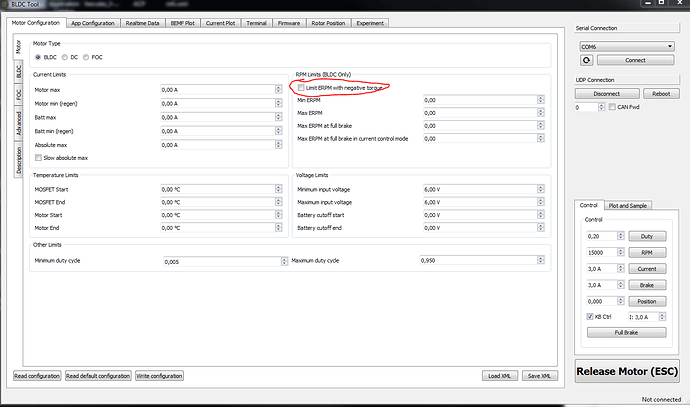Click the Max ERPM stepper arrows
Screen dimensions: 690x407
541,113
